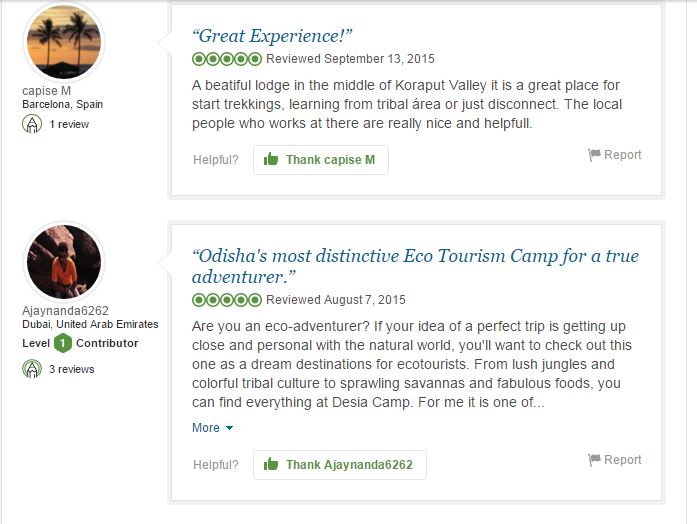Click the username capise M
Viewport: 697px width, 524px height.
(x=47, y=91)
